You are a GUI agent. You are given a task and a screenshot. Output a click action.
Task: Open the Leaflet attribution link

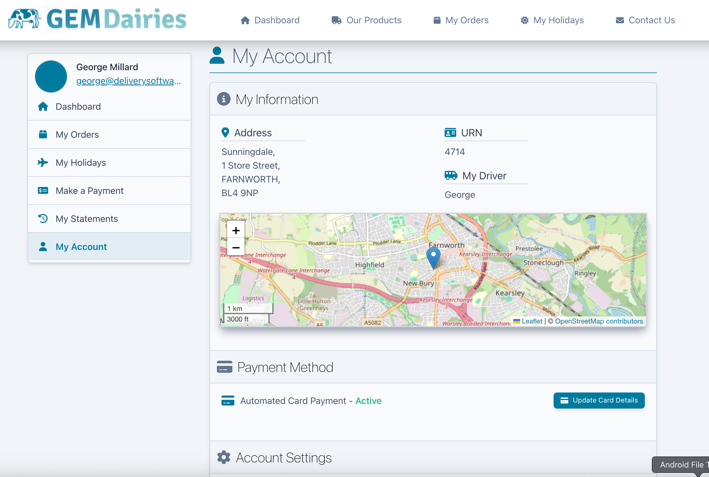(x=531, y=321)
